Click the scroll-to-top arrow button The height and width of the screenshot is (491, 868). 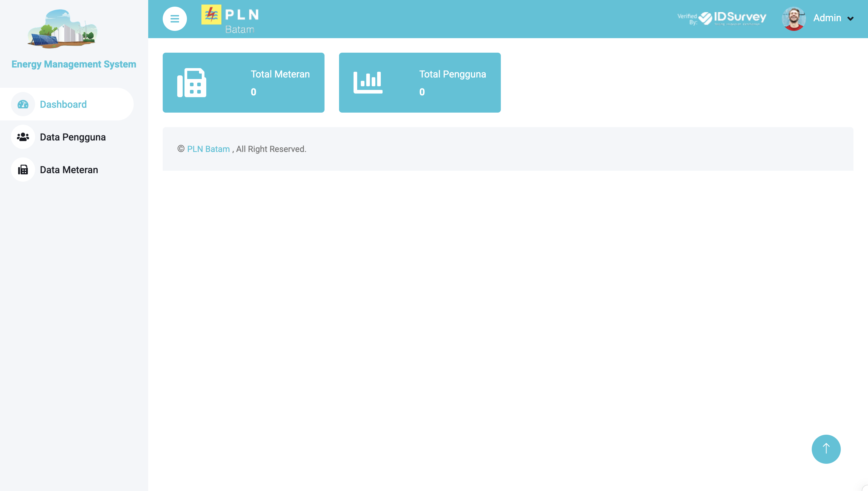pyautogui.click(x=826, y=449)
